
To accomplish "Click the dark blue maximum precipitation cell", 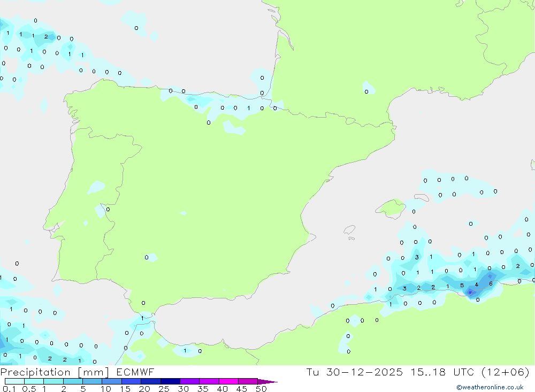I will click(470, 293).
